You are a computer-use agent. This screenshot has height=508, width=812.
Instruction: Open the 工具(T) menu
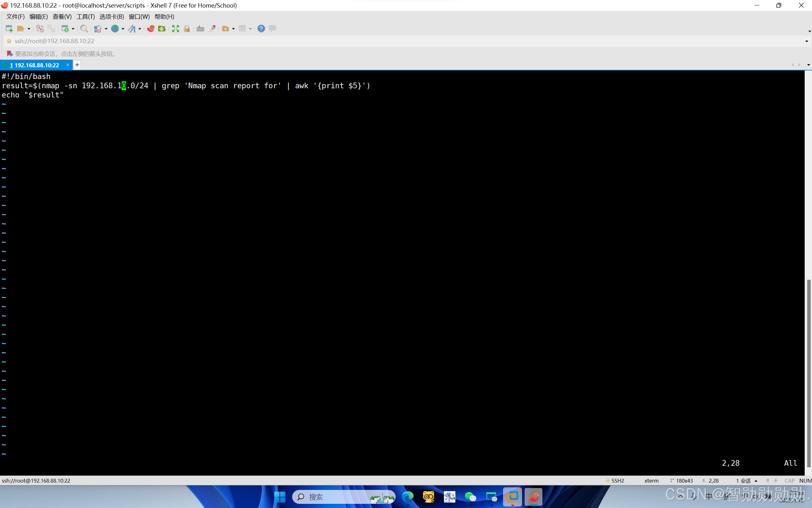(x=85, y=17)
